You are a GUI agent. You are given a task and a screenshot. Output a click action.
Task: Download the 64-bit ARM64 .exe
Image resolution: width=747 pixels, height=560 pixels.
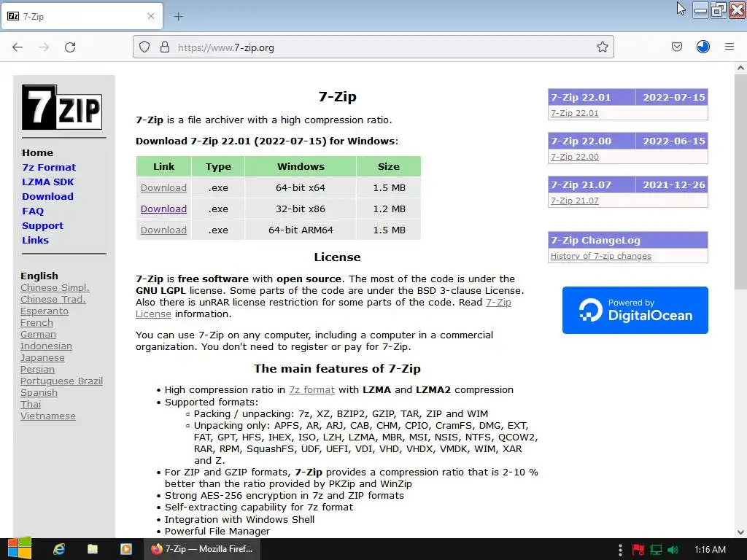pos(163,230)
